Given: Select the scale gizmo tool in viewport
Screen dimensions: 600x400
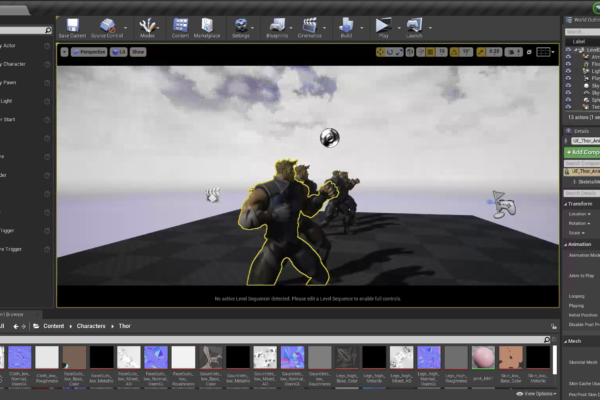Looking at the screenshot, I should click(399, 52).
